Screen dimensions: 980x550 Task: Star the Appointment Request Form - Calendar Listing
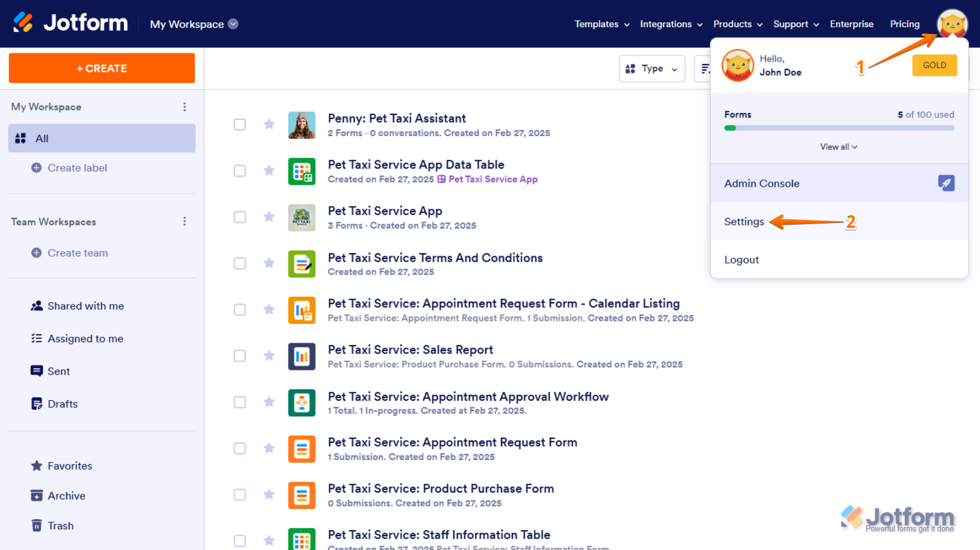pos(269,309)
